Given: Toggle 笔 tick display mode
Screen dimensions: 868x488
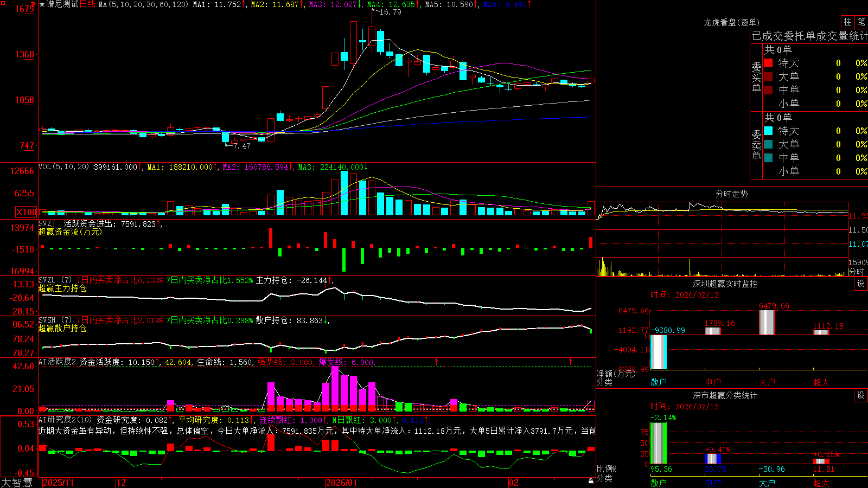Looking at the screenshot, I should pos(861,22).
